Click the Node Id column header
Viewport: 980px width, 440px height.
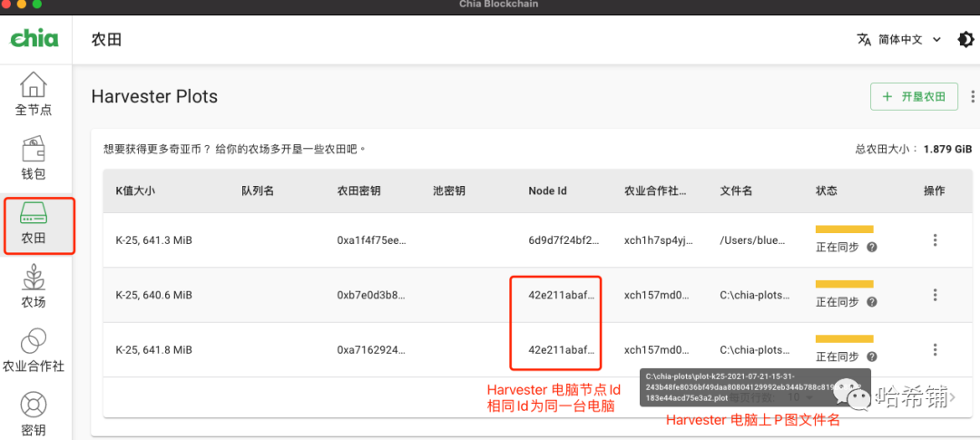click(547, 191)
